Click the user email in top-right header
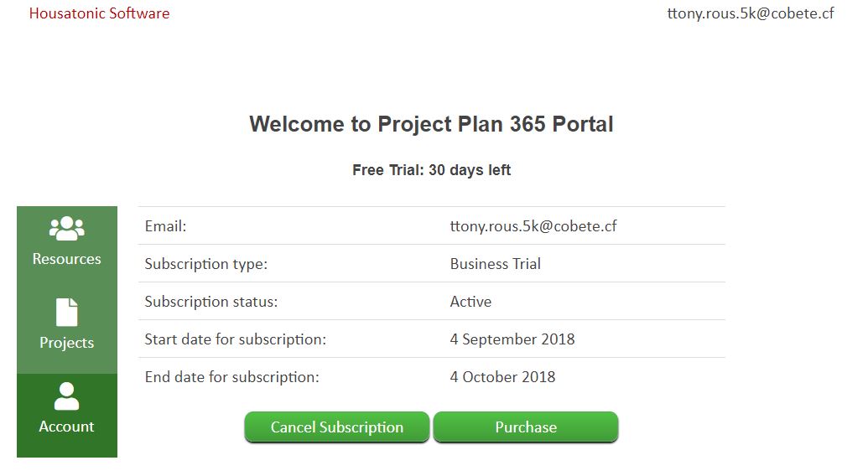The height and width of the screenshot is (476, 868). click(751, 13)
